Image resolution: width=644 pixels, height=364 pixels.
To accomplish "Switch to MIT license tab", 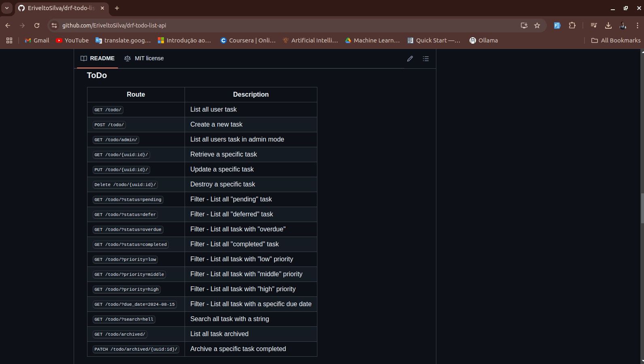I will [144, 59].
